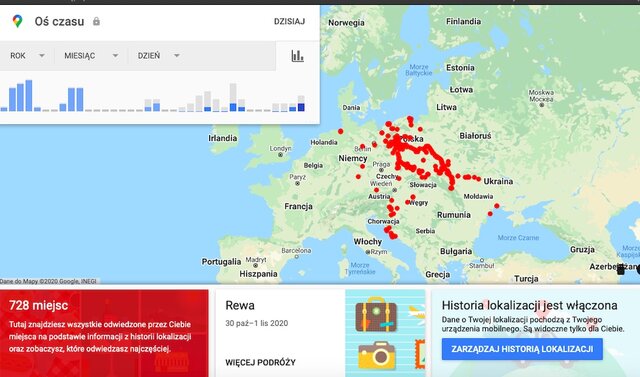
Task: Click the red location dot in Holandia
Action: pos(340,131)
